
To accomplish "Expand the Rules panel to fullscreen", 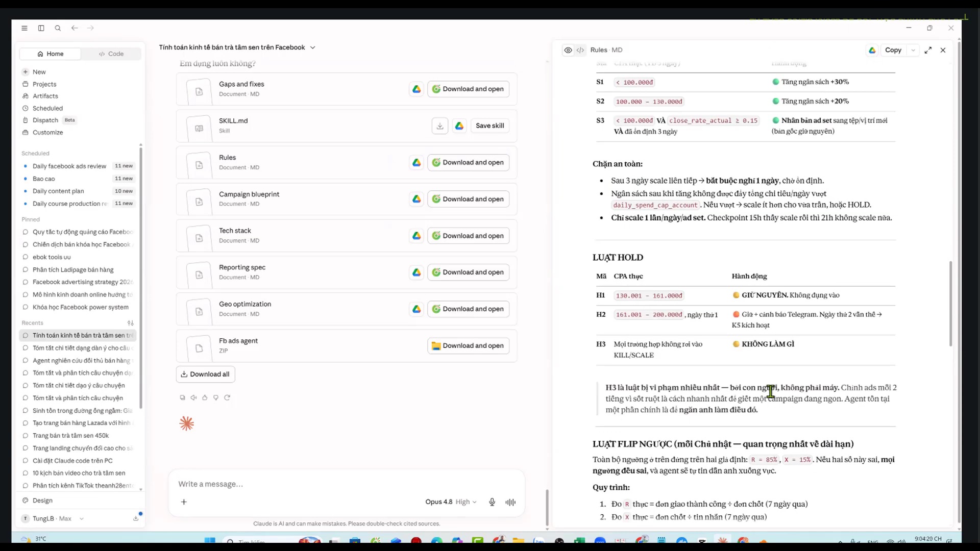I will click(928, 50).
